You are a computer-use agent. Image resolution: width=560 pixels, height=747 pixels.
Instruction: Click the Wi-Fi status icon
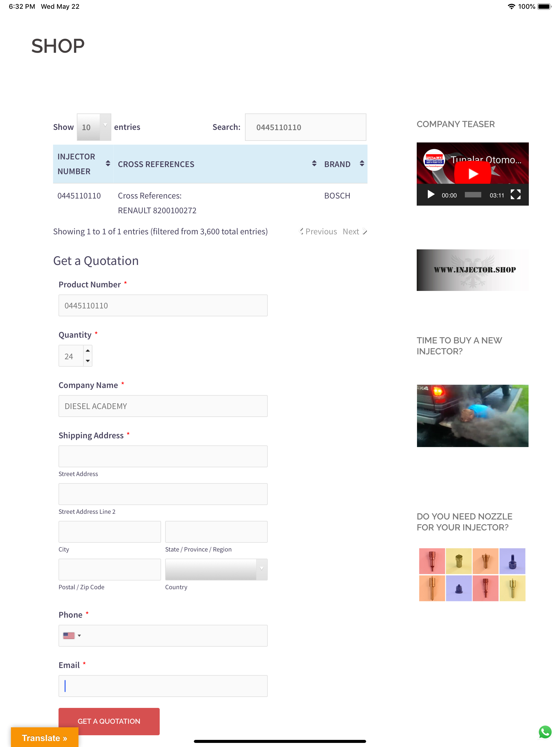511,6
